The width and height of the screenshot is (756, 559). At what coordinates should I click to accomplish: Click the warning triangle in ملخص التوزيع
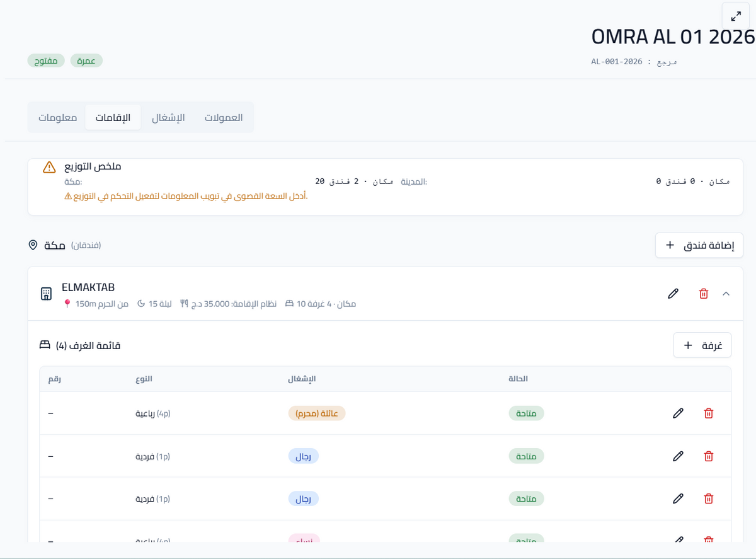pyautogui.click(x=49, y=167)
